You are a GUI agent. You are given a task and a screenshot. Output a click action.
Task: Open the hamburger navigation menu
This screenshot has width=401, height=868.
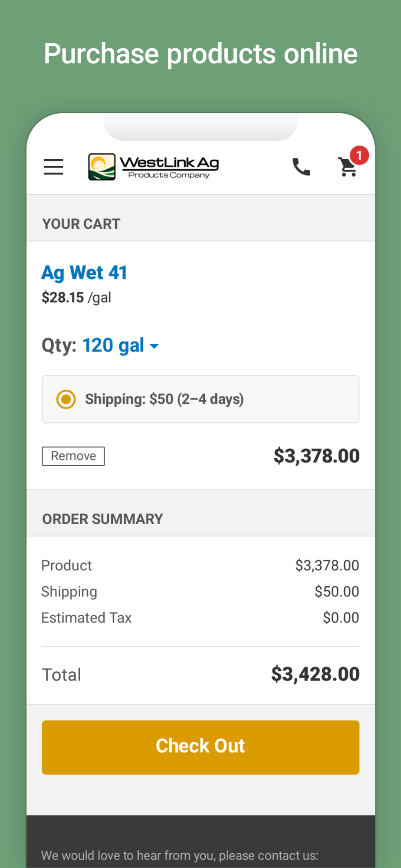53,167
